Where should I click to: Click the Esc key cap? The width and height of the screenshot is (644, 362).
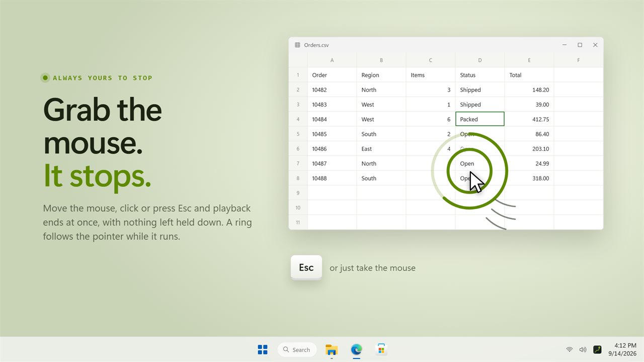pos(306,267)
